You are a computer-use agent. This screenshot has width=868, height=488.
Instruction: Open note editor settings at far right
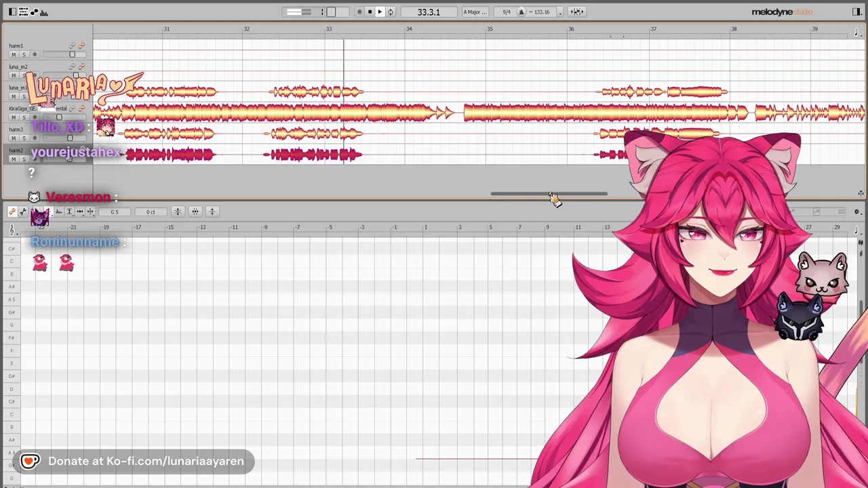[857, 212]
